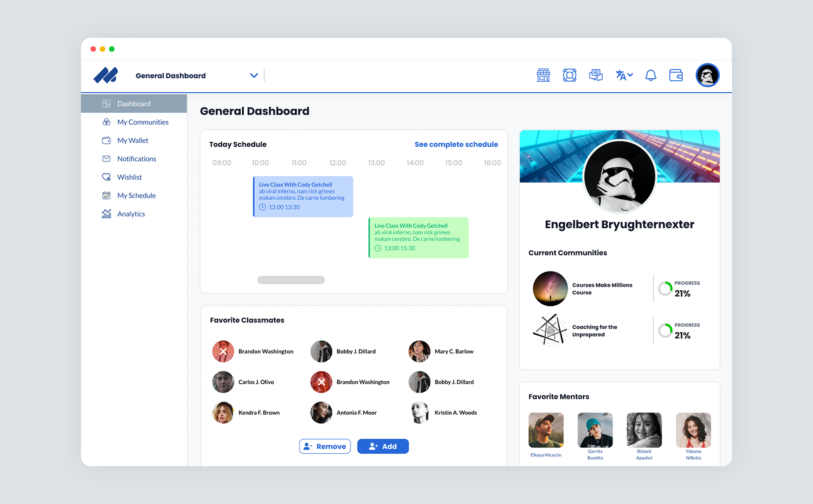Select mentor Elkoya Micoclin photo
This screenshot has height=504, width=813.
pos(546,430)
